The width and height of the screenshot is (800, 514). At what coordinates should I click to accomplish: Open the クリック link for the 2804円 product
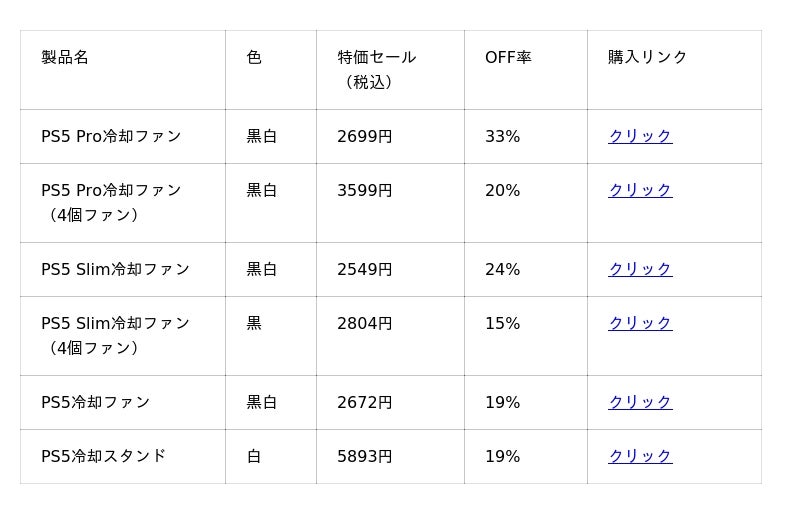[x=640, y=323]
